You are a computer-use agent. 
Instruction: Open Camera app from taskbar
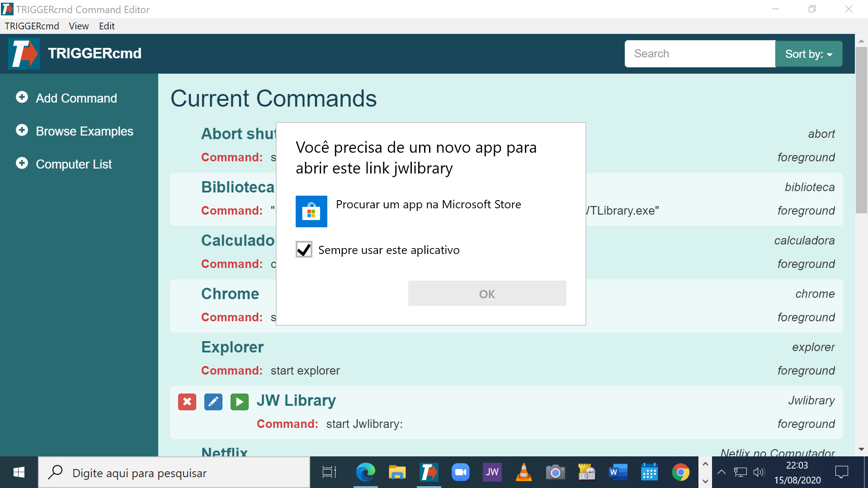tap(555, 473)
